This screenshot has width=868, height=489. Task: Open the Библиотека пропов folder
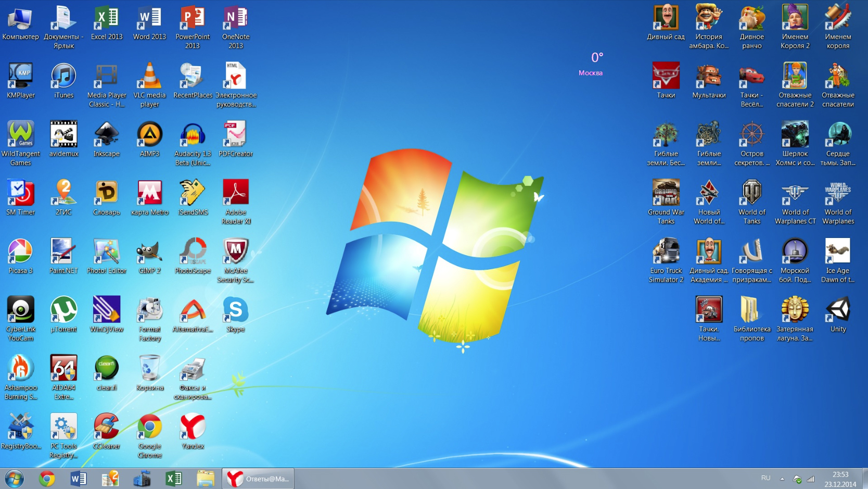click(752, 319)
